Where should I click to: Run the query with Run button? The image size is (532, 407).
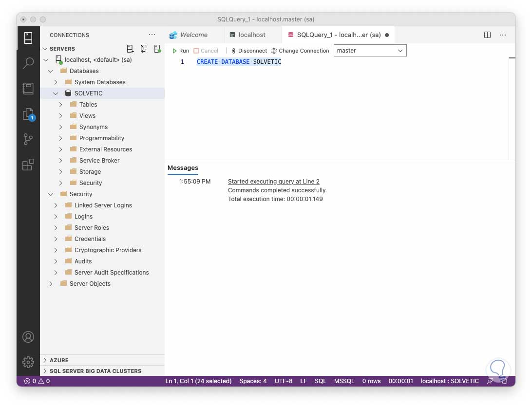pyautogui.click(x=180, y=51)
